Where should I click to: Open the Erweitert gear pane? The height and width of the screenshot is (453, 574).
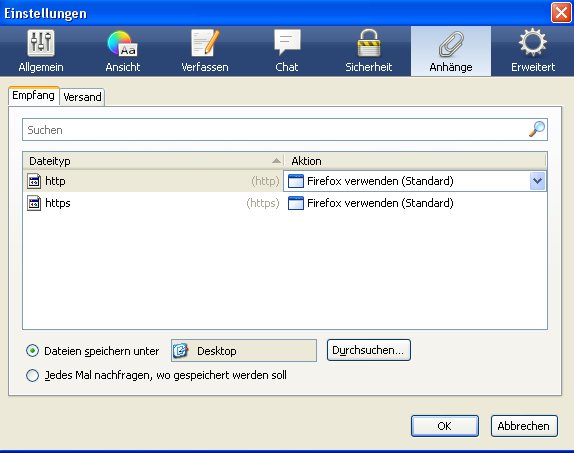(x=533, y=51)
